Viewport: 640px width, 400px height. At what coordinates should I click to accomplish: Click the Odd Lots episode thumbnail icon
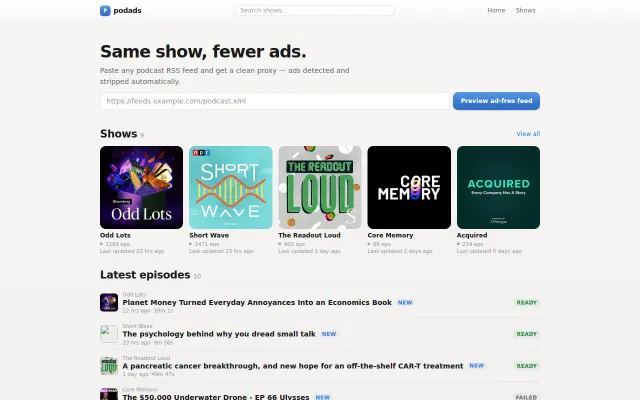(x=109, y=302)
